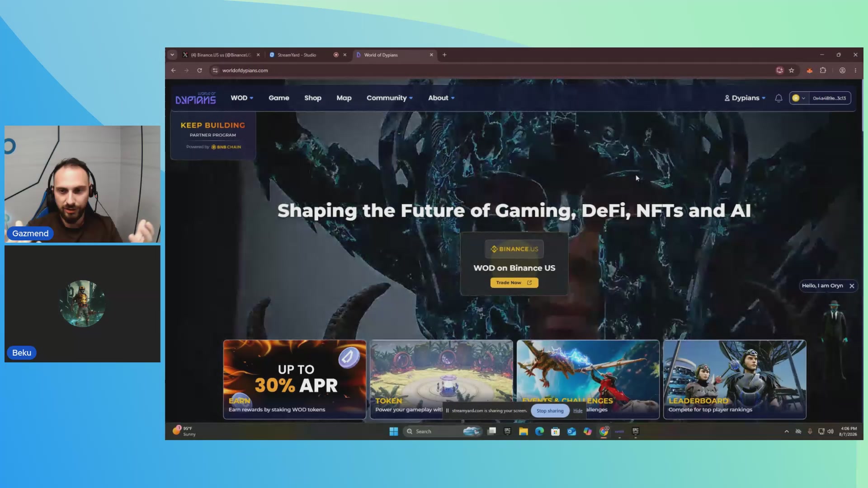This screenshot has height=488, width=868.
Task: Click Gazmend's webcam video tile
Action: pos(82,184)
